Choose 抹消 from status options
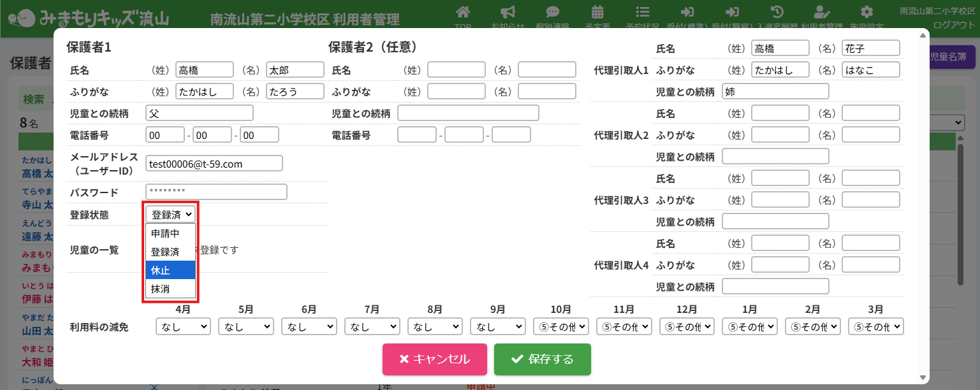Screen dimensions: 980x390 [170, 289]
